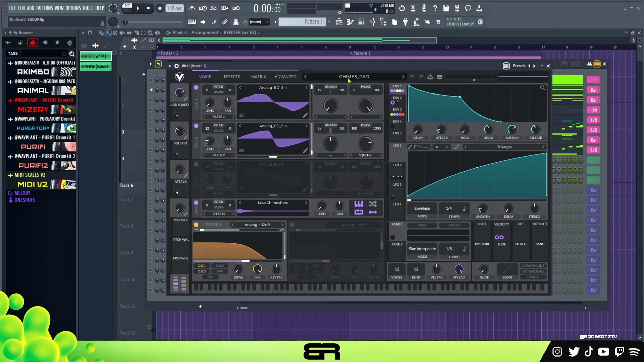Image resolution: width=644 pixels, height=362 pixels.
Task: Open the OPTIONS menu
Action: pos(73,8)
